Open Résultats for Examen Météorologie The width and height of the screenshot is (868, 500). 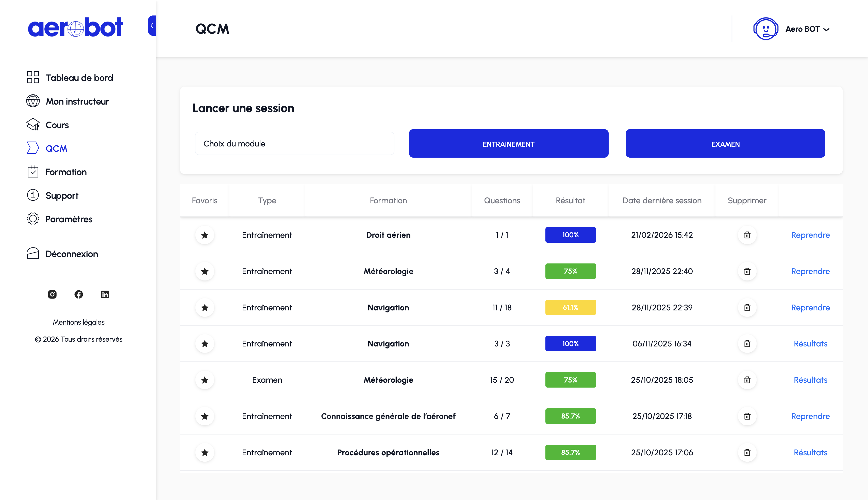[x=810, y=380]
